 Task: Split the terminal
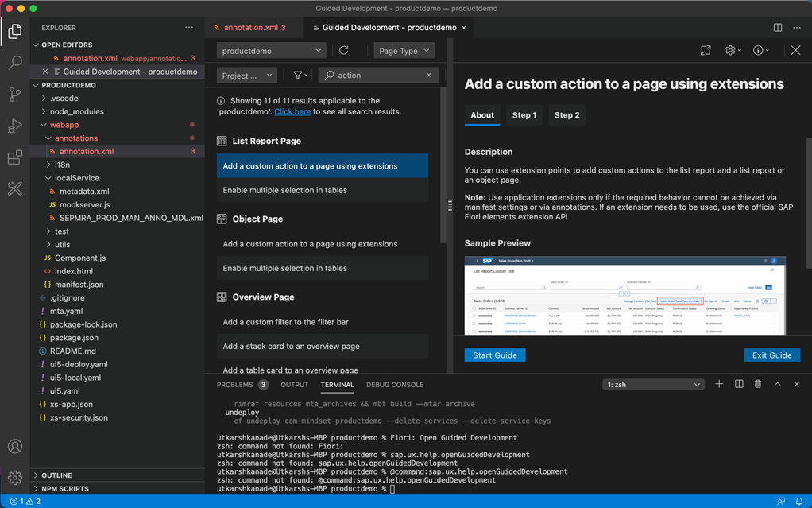pos(739,384)
